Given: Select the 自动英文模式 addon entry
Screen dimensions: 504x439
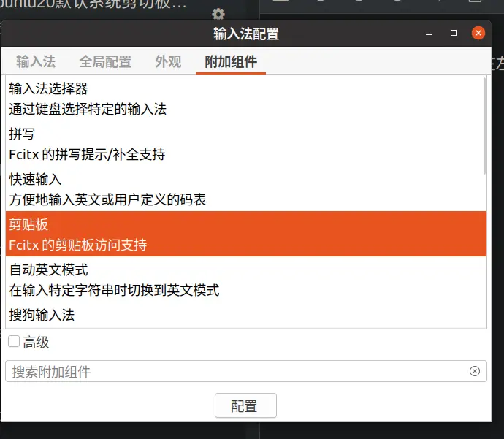Looking at the screenshot, I should pos(246,279).
